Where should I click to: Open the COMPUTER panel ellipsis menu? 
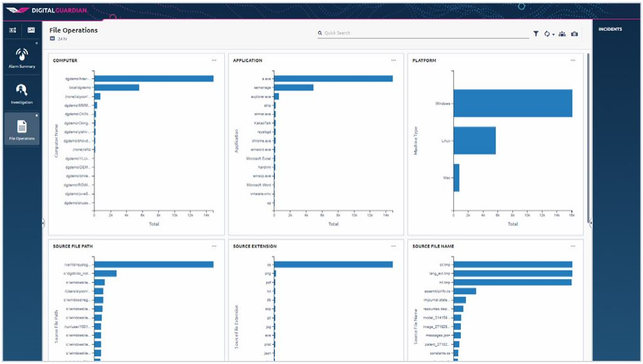pyautogui.click(x=215, y=60)
